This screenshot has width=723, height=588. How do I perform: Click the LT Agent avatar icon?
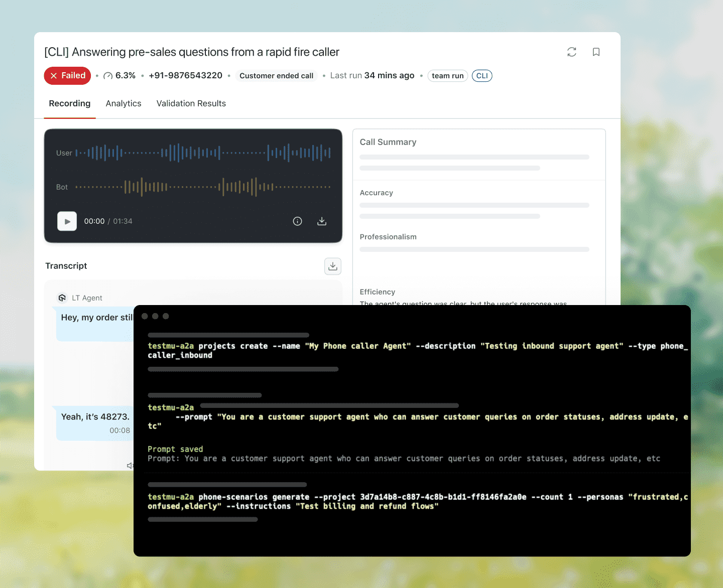click(x=62, y=298)
